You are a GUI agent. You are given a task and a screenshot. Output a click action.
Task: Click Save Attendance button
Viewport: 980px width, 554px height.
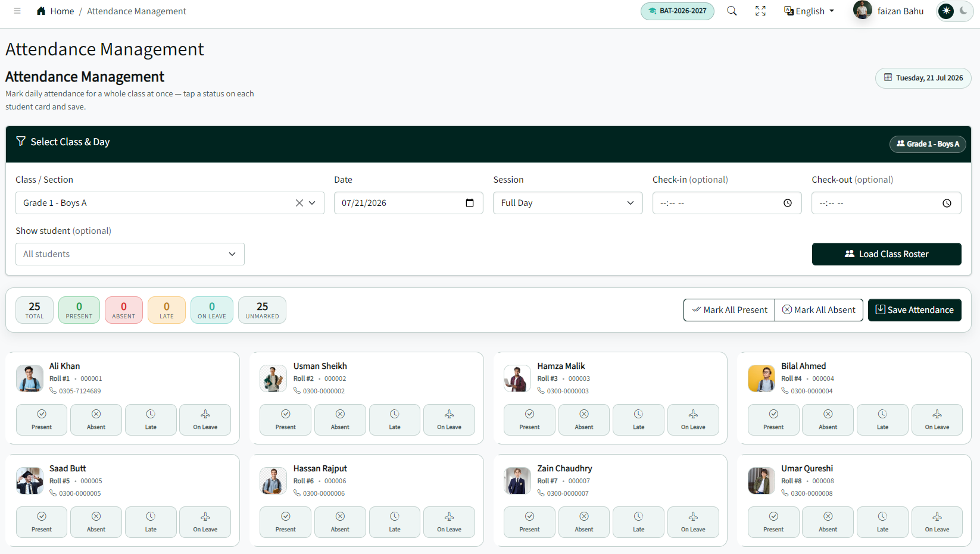[x=915, y=310]
